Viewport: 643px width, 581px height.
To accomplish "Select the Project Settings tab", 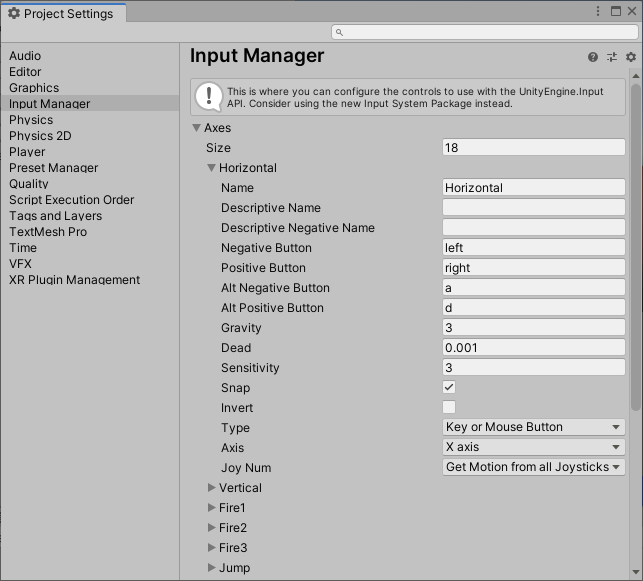I will pos(64,13).
